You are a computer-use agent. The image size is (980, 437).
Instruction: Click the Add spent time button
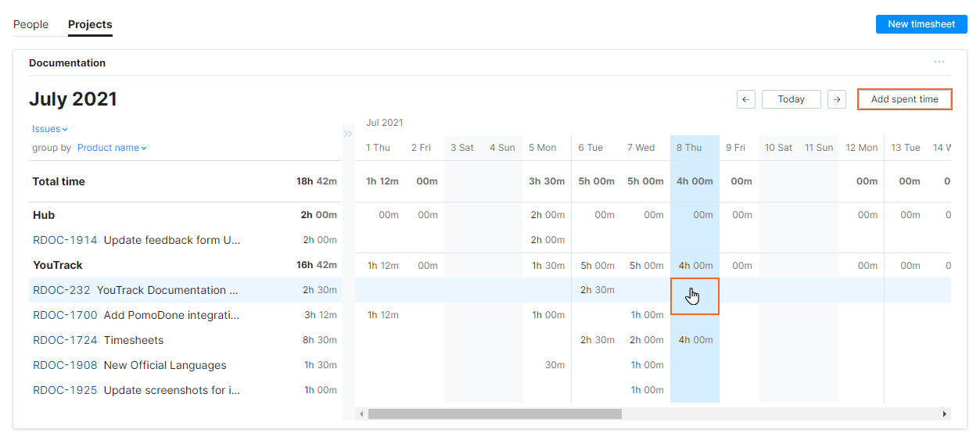pyautogui.click(x=904, y=99)
